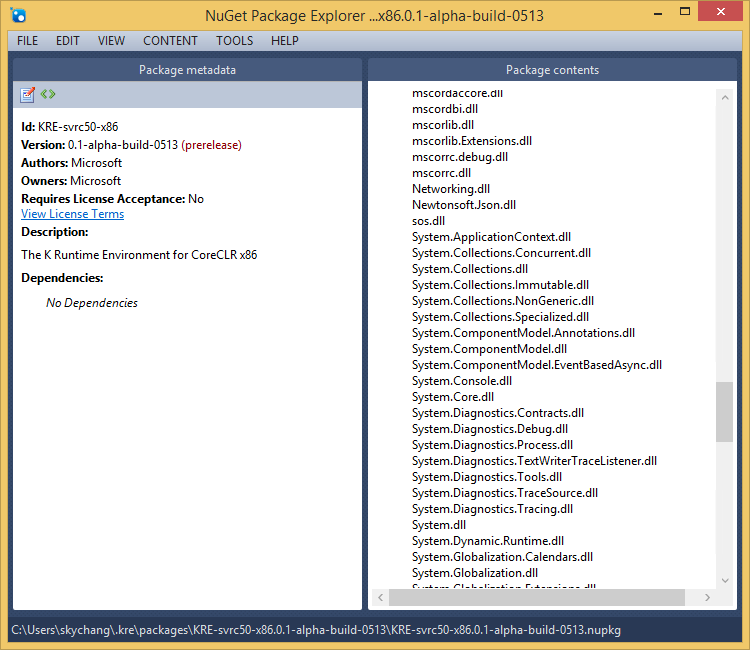
Task: Select mscorlib.dll in package contents
Action: (443, 125)
